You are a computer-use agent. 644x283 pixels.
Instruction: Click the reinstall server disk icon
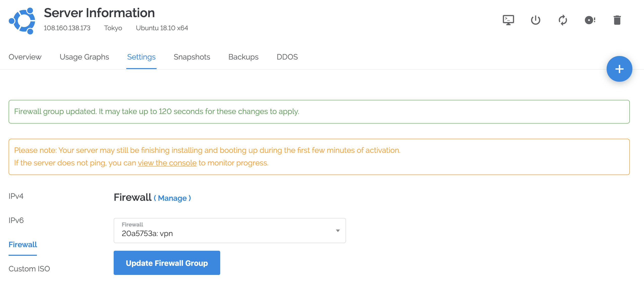(x=590, y=20)
